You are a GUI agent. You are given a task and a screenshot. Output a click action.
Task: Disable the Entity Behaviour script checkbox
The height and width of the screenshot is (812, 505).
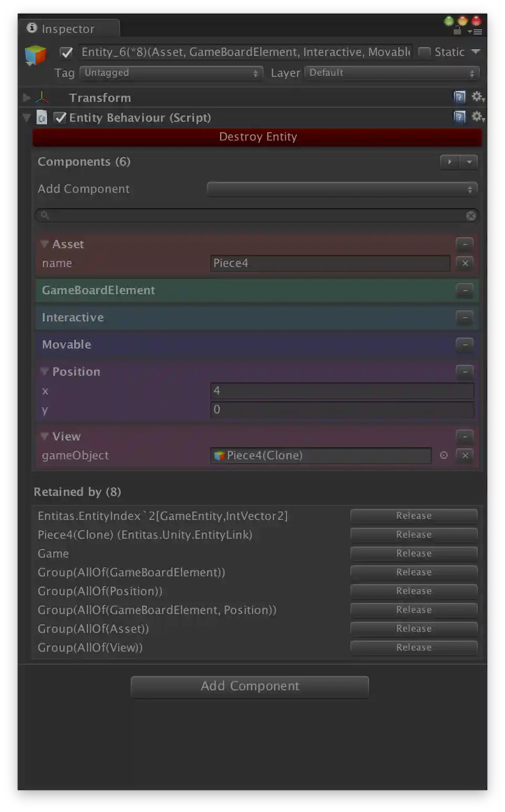(60, 118)
